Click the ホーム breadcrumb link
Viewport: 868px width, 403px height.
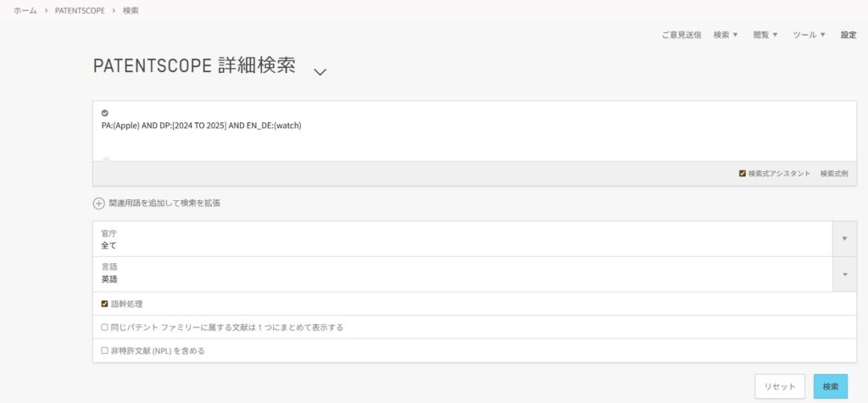[x=25, y=11]
